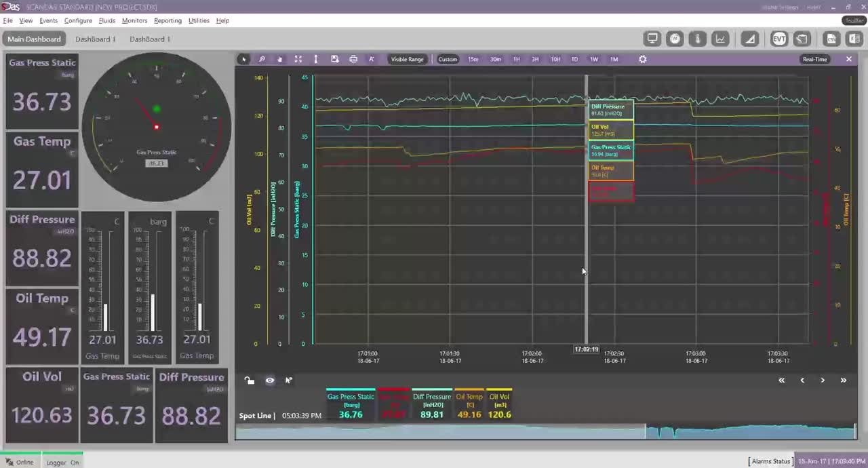Open chart settings gear icon
Viewport: 868px width, 468px height.
[643, 60]
